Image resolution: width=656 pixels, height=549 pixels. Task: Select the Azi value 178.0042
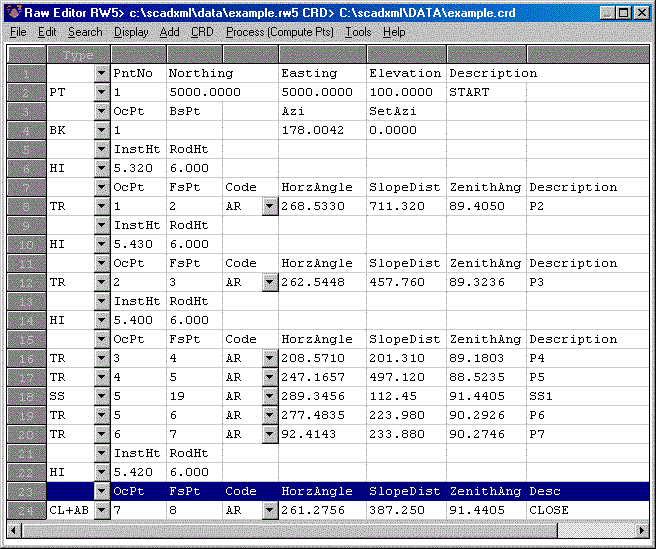coord(322,130)
